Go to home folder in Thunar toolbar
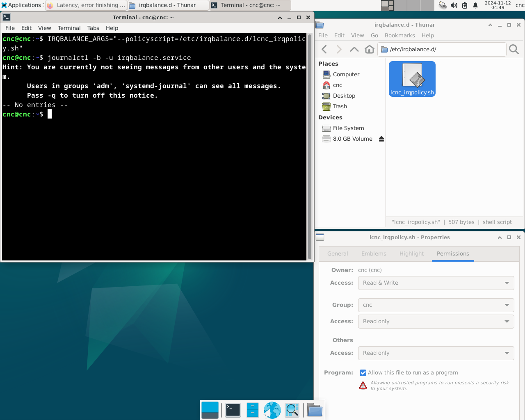 (x=370, y=49)
